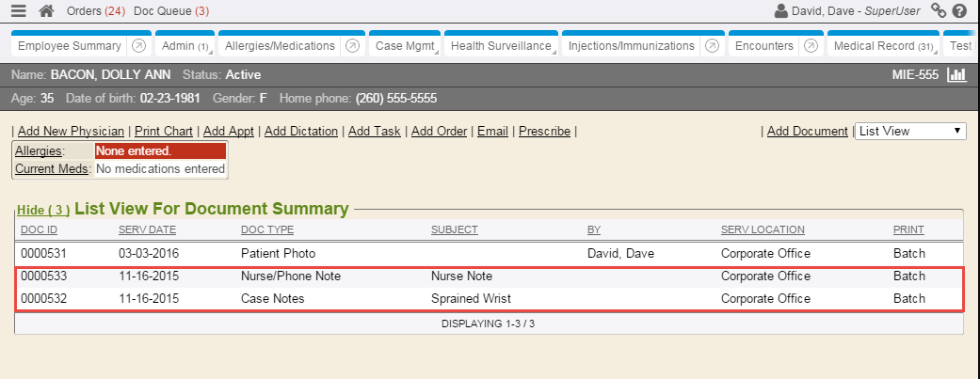Click the link chain icon
This screenshot has width=980, height=379.
coord(938,11)
